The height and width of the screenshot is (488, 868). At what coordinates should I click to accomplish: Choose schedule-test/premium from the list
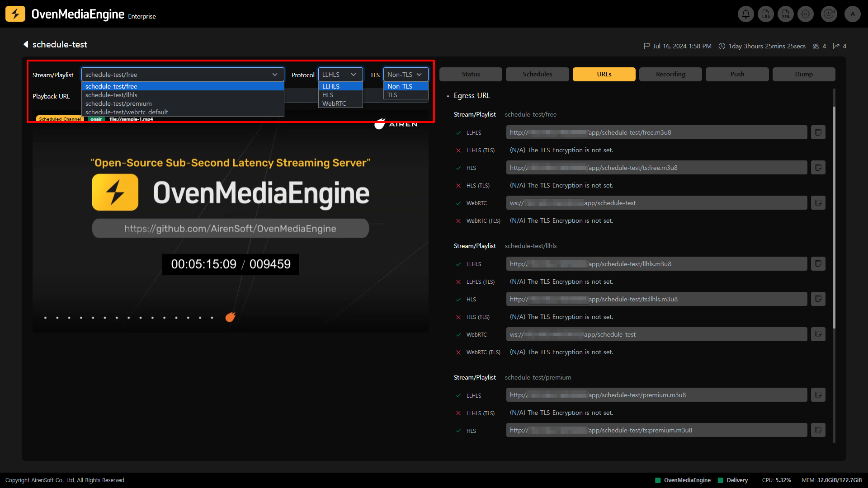118,103
